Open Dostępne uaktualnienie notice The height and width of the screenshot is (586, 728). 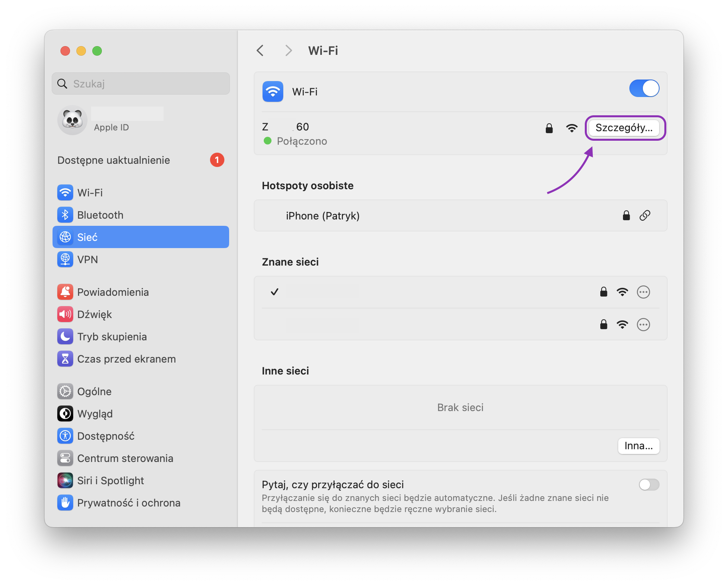pos(141,160)
